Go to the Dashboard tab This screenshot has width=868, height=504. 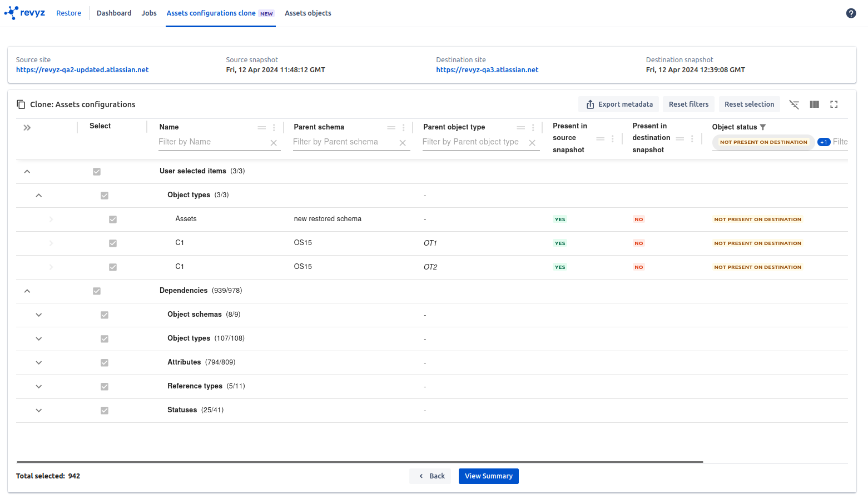(x=114, y=13)
